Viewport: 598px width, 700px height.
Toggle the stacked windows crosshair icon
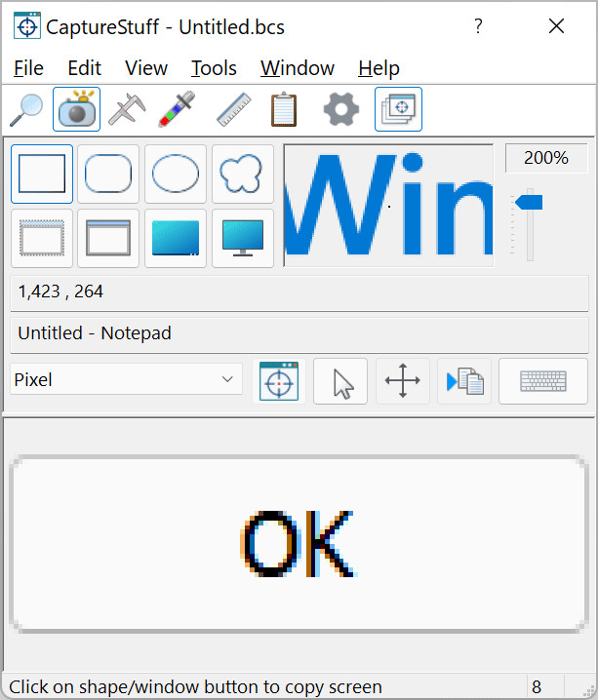398,109
